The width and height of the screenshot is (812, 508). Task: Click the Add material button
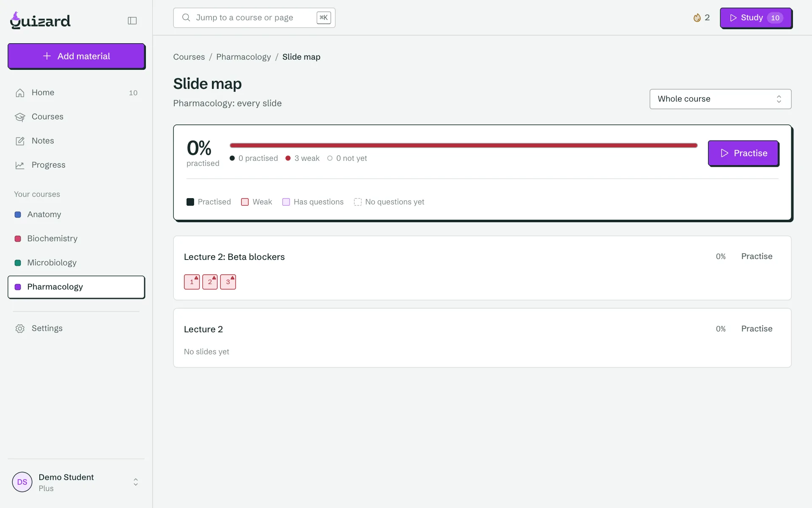point(76,56)
